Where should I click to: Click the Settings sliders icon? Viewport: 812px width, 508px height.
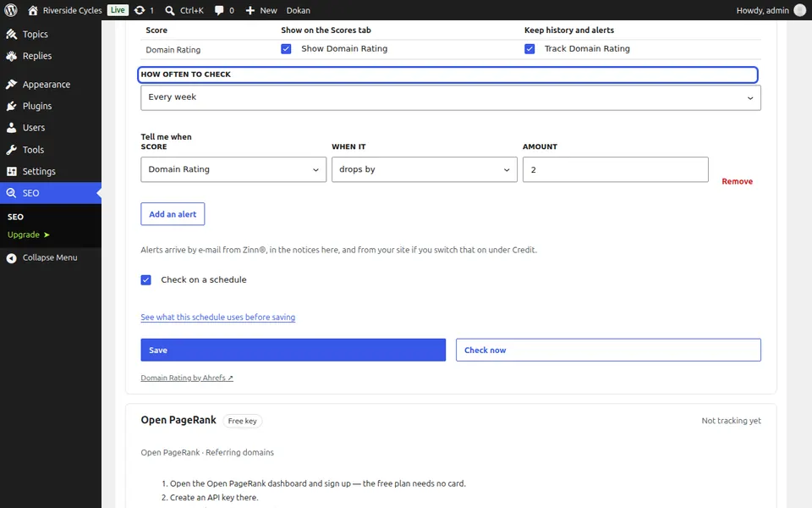(11, 172)
